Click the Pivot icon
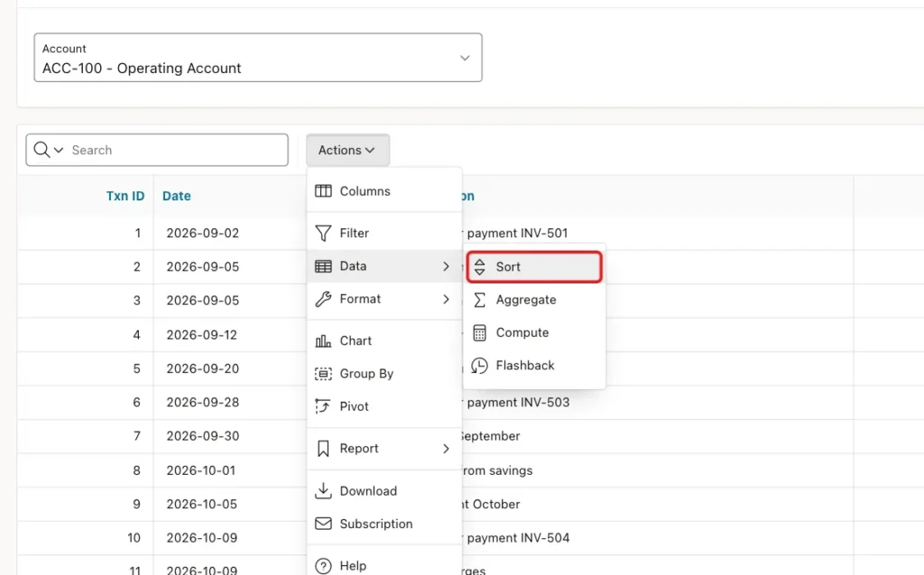The width and height of the screenshot is (924, 575). 323,406
